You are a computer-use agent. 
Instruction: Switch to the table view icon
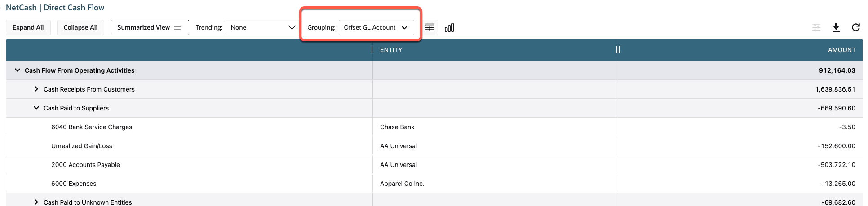click(x=430, y=28)
